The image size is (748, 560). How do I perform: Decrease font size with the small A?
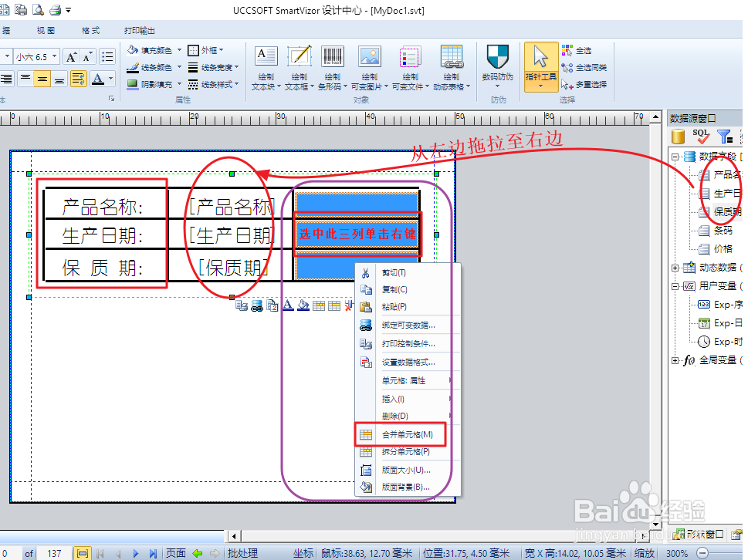(x=87, y=57)
